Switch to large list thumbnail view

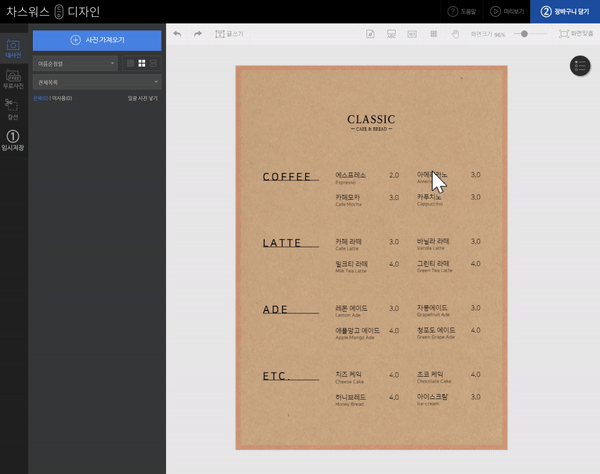click(x=153, y=64)
